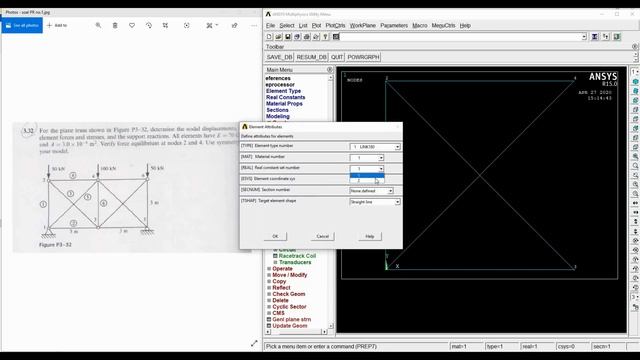The image size is (640, 360).
Task: Click the Save Analysis floppy icon
Action: (x=288, y=37)
